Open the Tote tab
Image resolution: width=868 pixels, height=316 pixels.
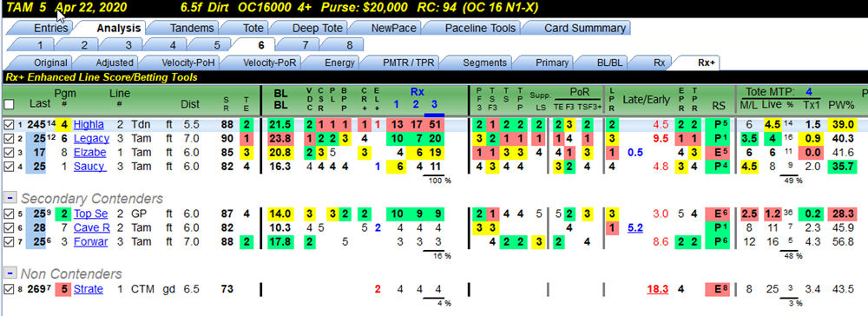coord(247,29)
